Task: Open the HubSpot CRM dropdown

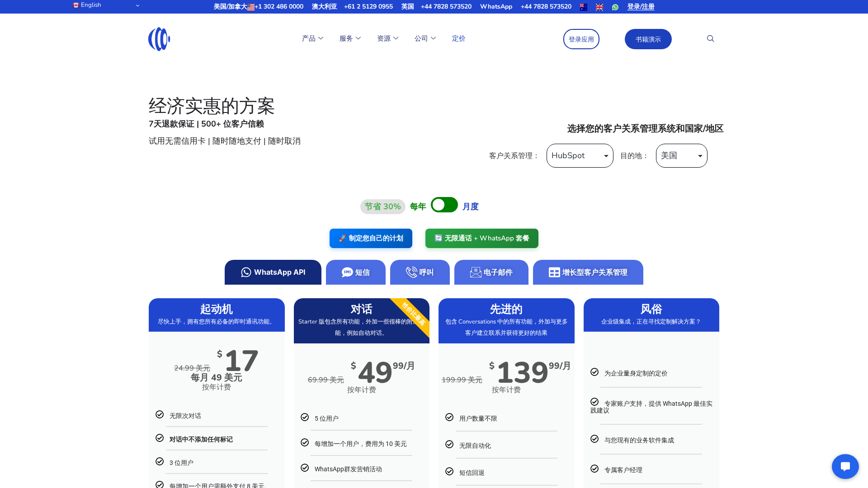Action: pyautogui.click(x=580, y=155)
